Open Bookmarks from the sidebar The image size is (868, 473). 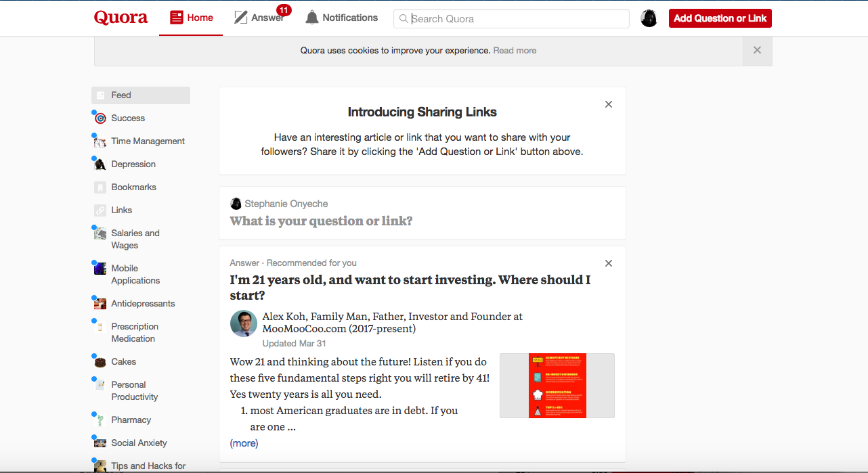[x=133, y=187]
